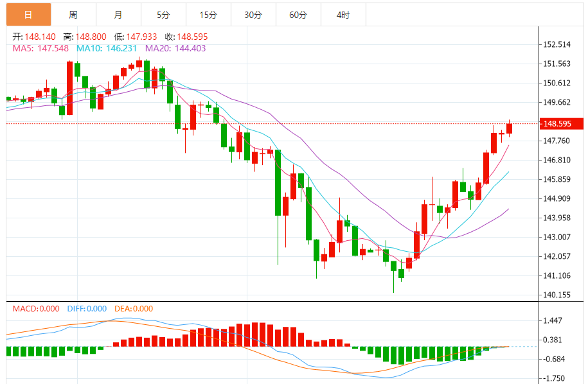Click the DEA:0.000 indicator label
Image resolution: width=588 pixels, height=384 pixels.
tap(134, 309)
